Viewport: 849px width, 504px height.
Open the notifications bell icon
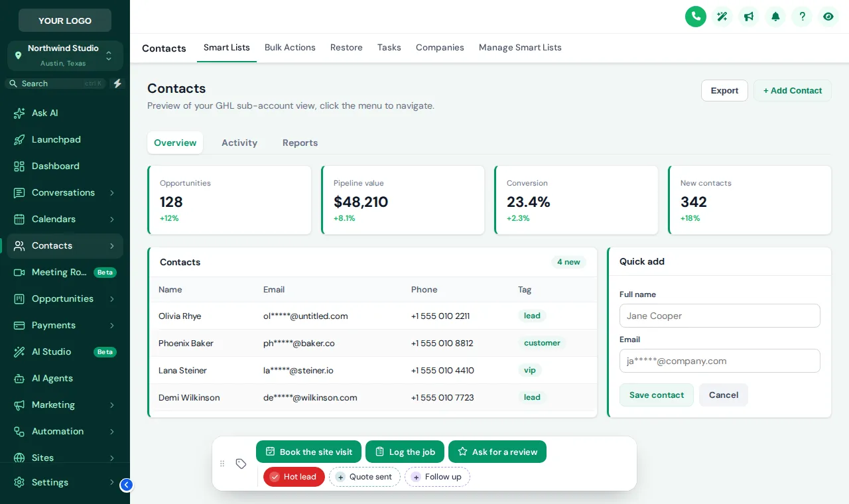[x=775, y=17]
